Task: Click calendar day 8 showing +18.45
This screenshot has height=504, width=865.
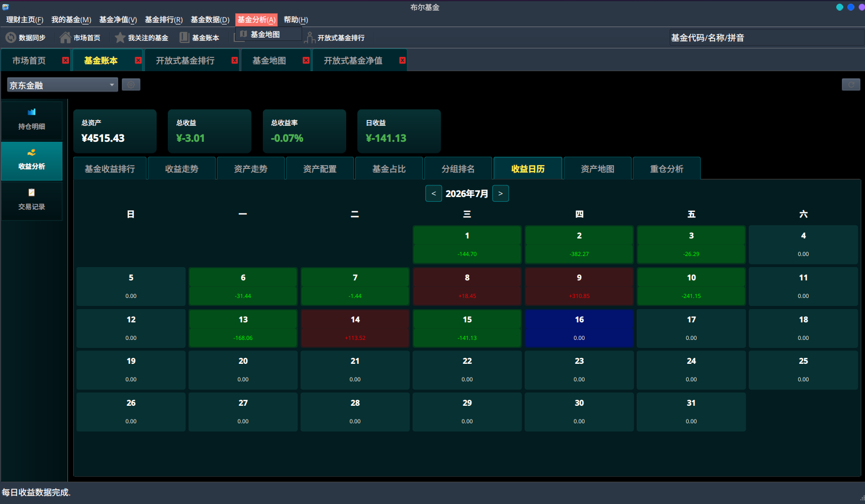Action: [467, 286]
